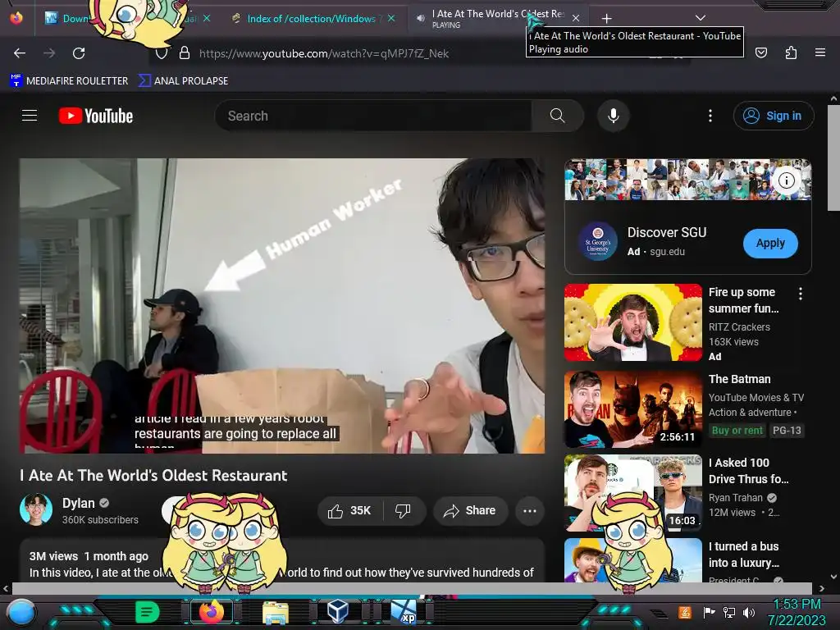Viewport: 840px width, 630px height.
Task: Open the RITZ Crackers ad thumbnail
Action: pos(633,322)
